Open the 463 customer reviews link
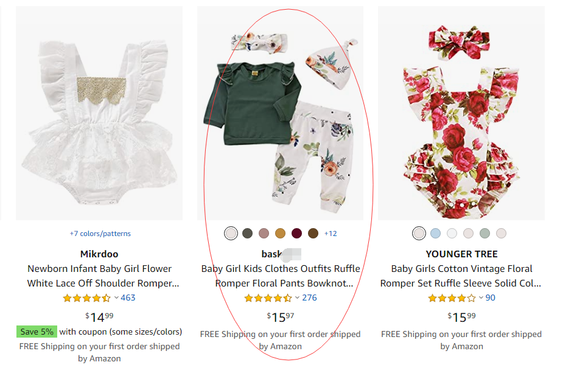Viewport: 588px width, 365px height. click(128, 297)
